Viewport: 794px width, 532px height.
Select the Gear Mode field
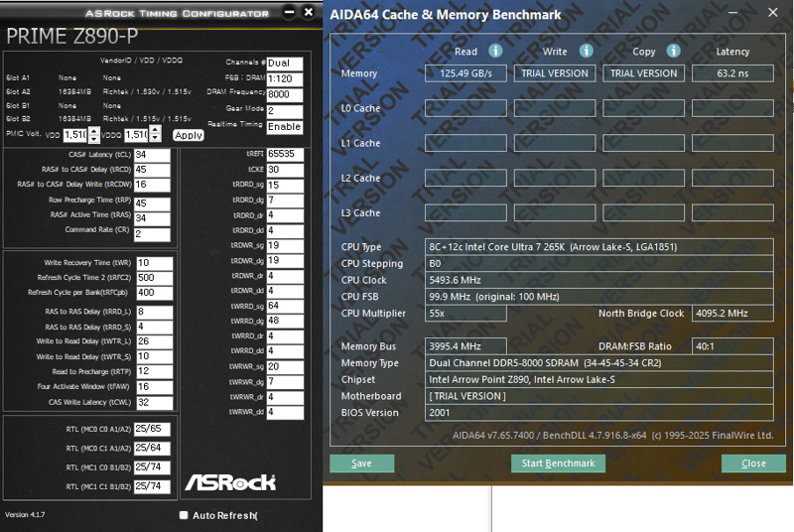point(285,111)
